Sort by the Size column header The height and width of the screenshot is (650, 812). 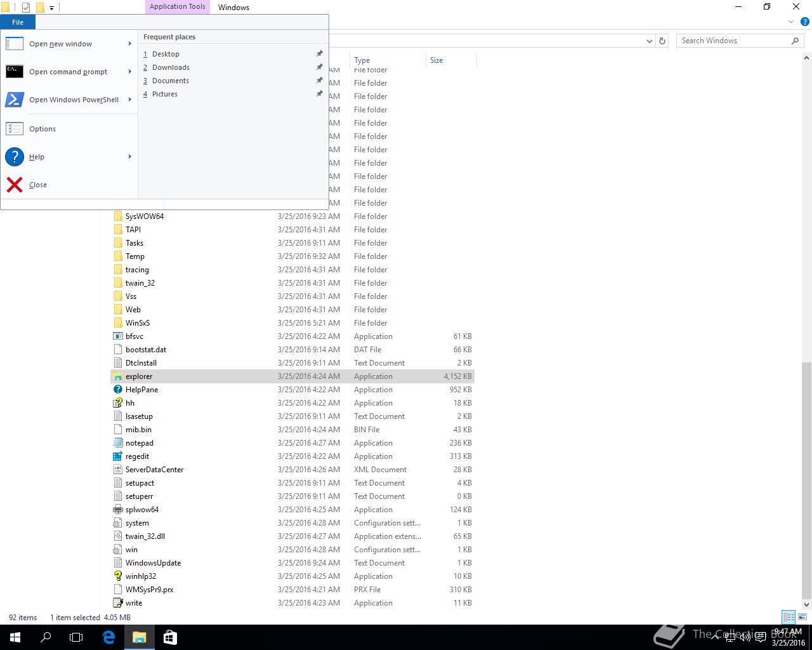click(450, 60)
